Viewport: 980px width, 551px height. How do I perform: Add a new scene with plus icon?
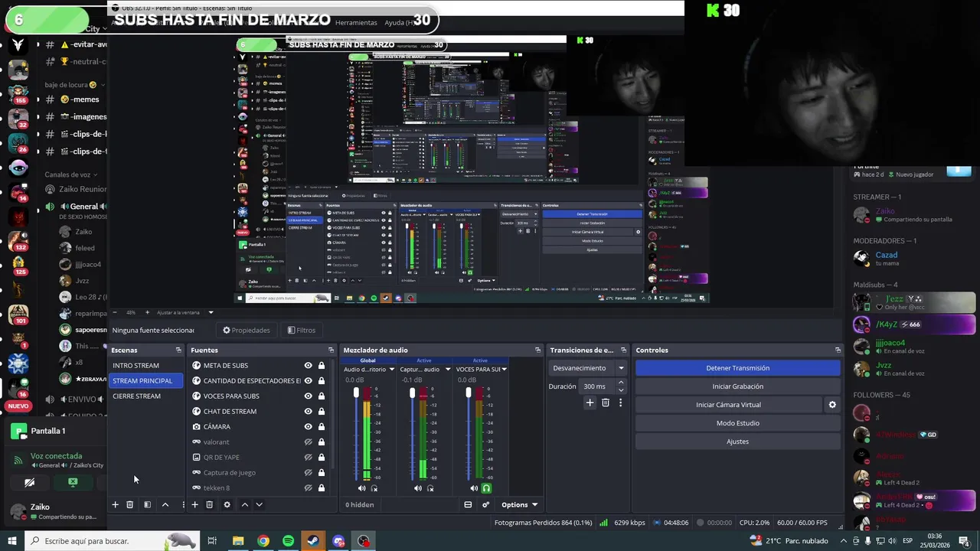(x=116, y=504)
